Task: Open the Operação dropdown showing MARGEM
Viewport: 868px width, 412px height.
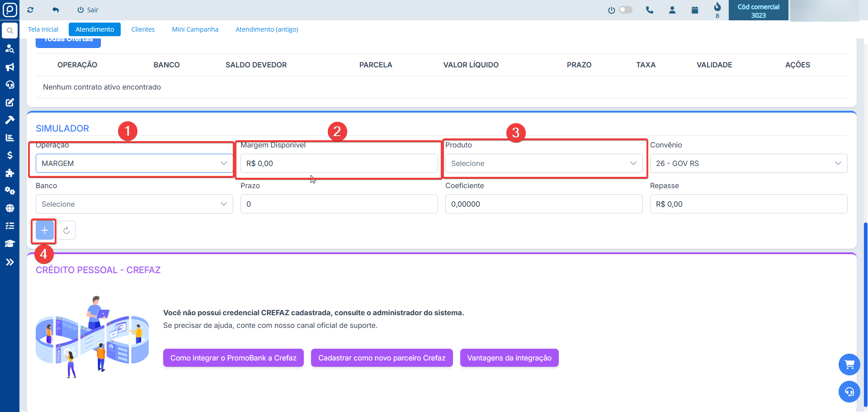Action: coord(134,163)
